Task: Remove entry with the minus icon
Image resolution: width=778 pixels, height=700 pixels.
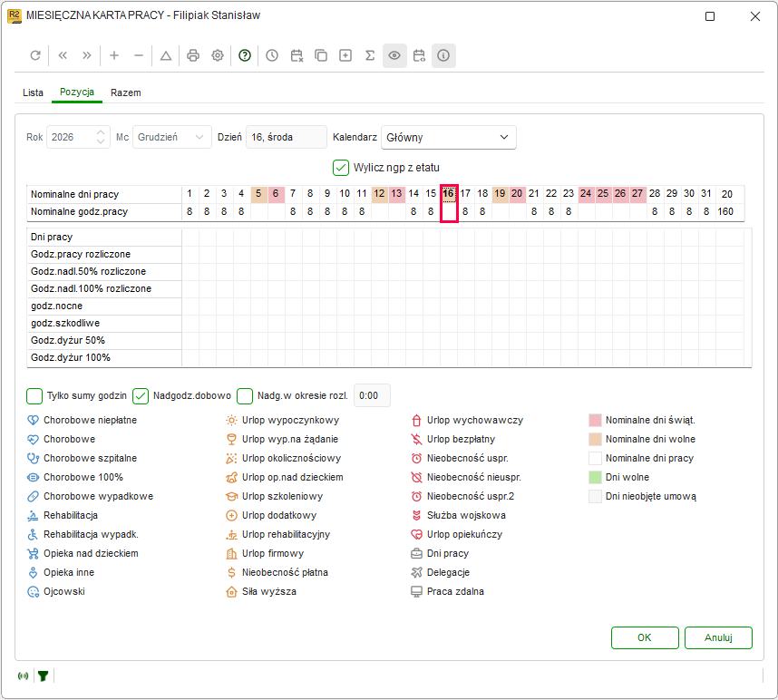Action: tap(139, 55)
